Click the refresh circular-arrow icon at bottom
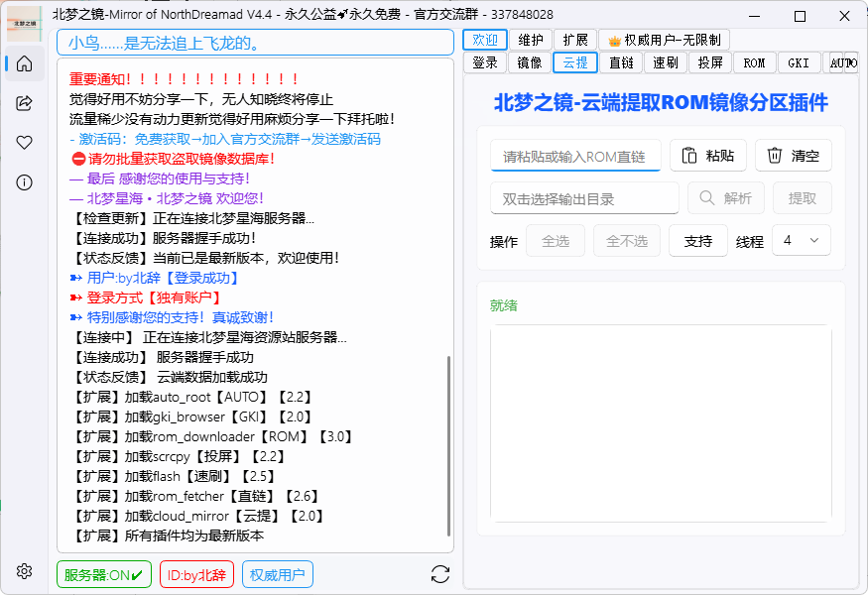Screen dimensions: 868x595 [439, 574]
